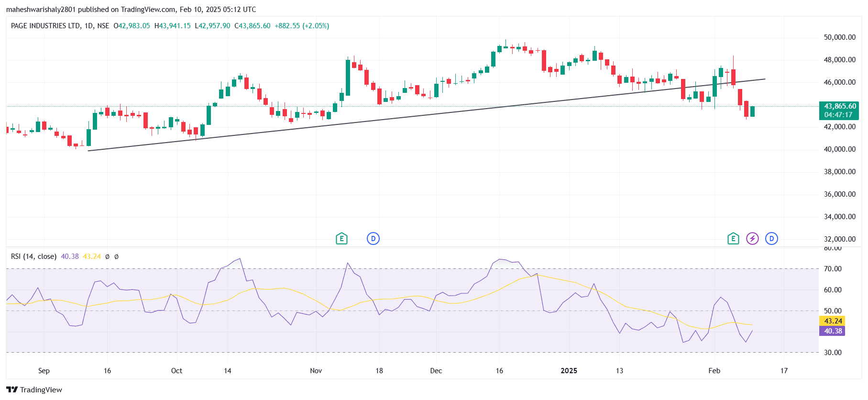Click the low value L42,957.90
Viewport: 868px width, 400px height.
(x=212, y=26)
